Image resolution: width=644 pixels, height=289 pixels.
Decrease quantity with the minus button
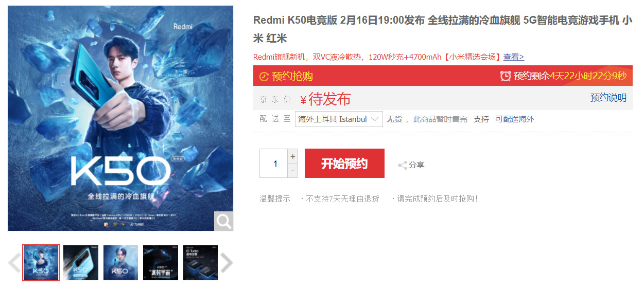tap(293, 171)
